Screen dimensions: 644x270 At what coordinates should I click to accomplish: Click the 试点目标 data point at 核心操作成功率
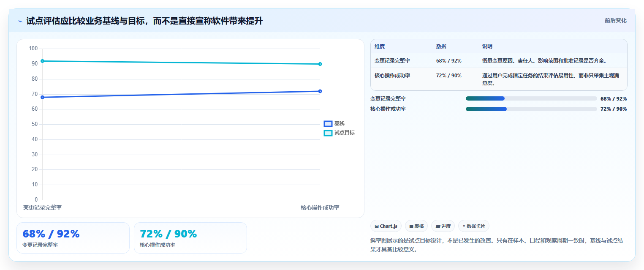point(320,64)
